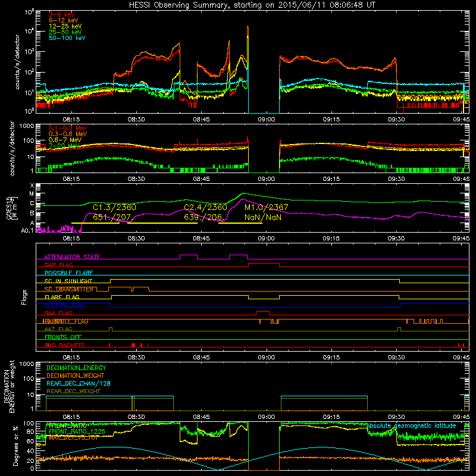Screen dimensions: 476x476
Task: Click the 0.3-0.8 MeV legend entry
Action: pyautogui.click(x=68, y=134)
